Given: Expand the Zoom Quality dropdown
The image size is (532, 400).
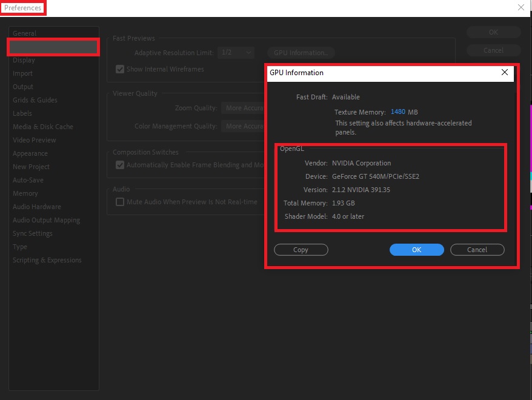Looking at the screenshot, I should point(242,108).
